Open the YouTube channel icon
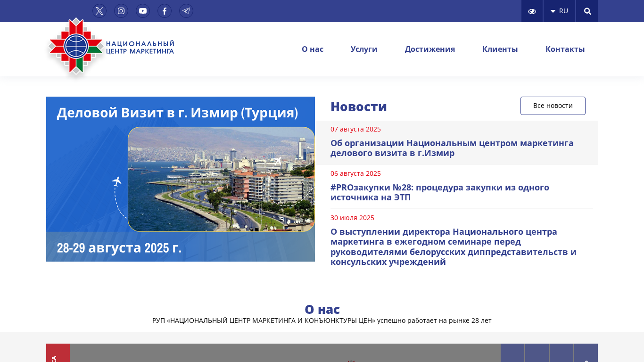644x362 pixels. (143, 11)
